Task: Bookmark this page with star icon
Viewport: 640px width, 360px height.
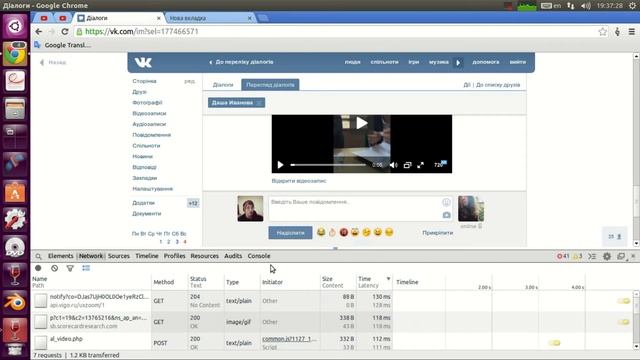Action: 602,31
